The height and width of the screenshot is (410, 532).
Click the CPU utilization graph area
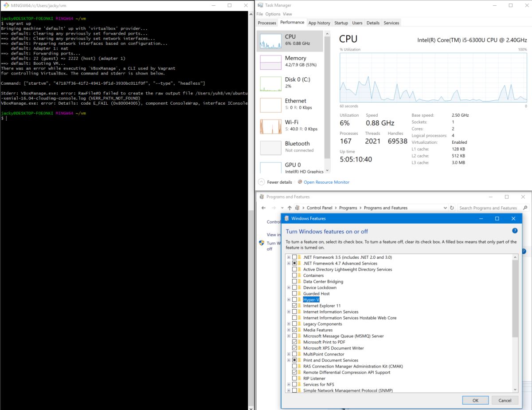coord(433,77)
